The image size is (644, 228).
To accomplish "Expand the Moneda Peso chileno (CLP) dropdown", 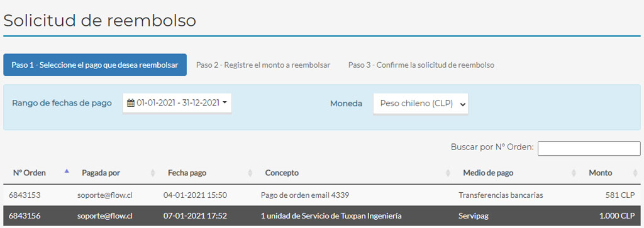I will pyautogui.click(x=420, y=104).
